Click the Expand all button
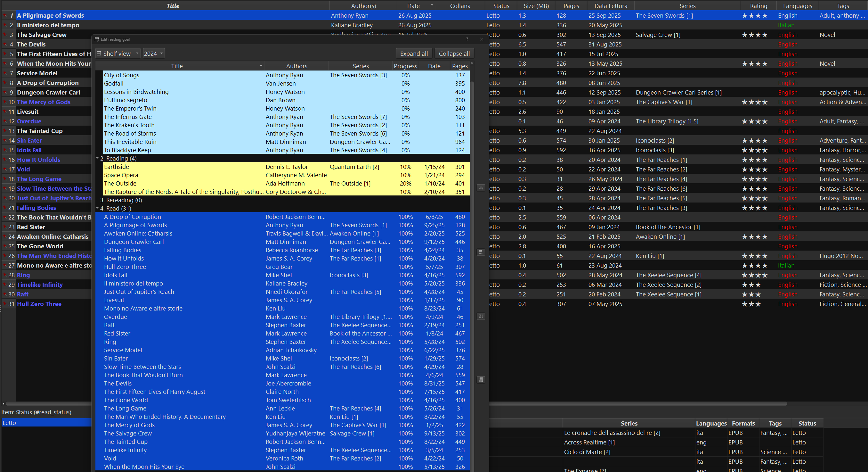The image size is (868, 472). click(414, 54)
